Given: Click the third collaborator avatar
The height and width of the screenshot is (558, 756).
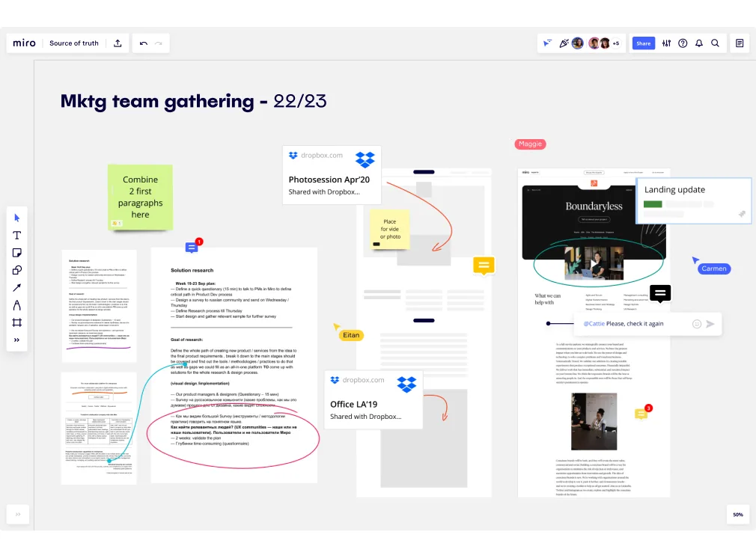Looking at the screenshot, I should [605, 43].
